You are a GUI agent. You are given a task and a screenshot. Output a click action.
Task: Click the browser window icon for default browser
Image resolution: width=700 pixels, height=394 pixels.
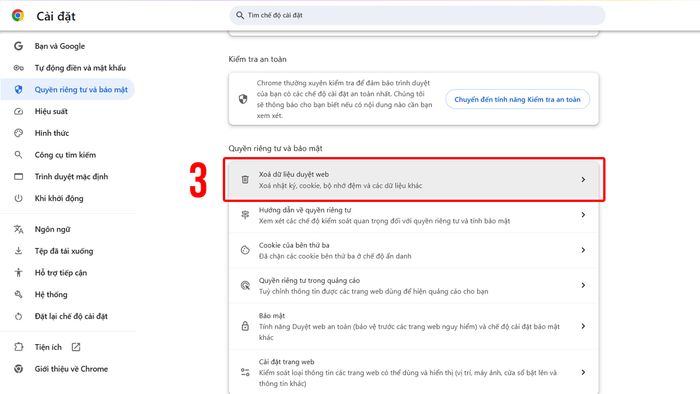[x=18, y=177]
